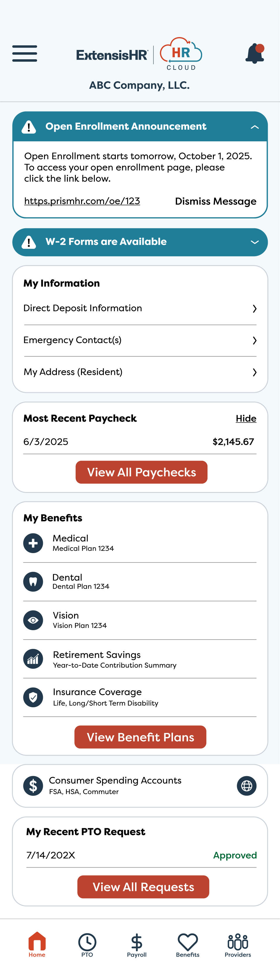Switch to the PTO tab

tap(87, 945)
